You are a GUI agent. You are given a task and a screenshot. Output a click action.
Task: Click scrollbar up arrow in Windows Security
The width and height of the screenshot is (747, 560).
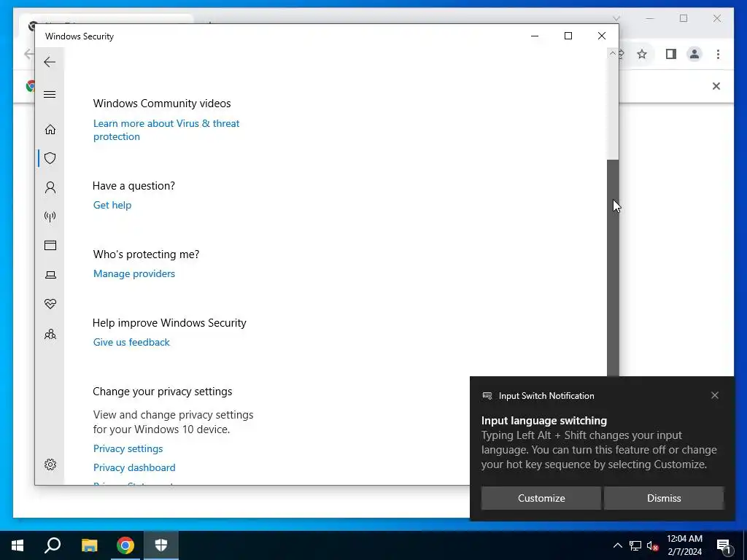pyautogui.click(x=613, y=53)
